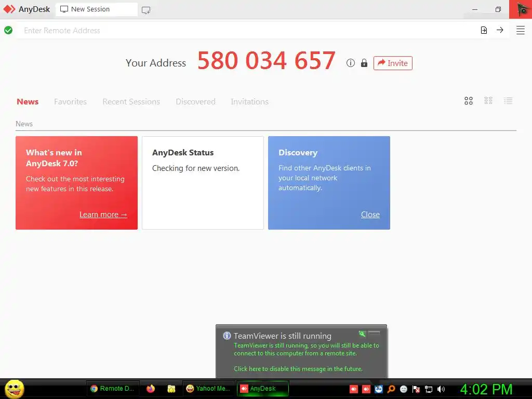Click the blue info icon in the TeamViewer notification
The image size is (532, 399).
coord(227,336)
